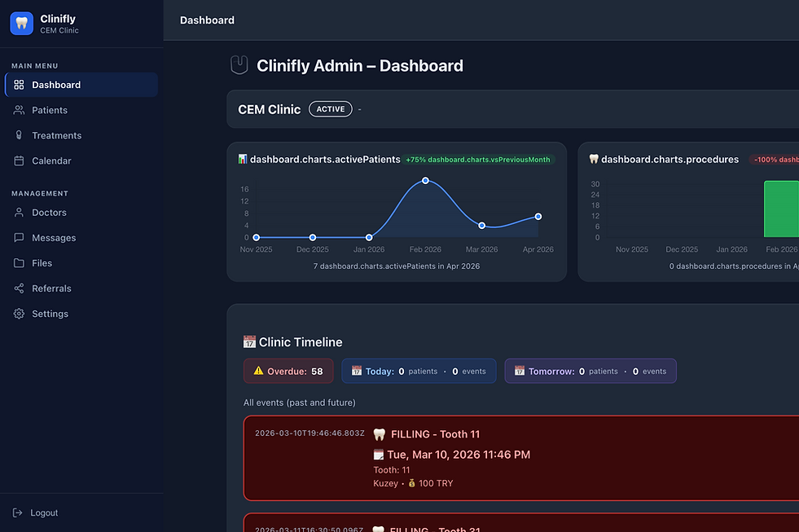Go to Treatments in the sidebar
The width and height of the screenshot is (799, 532).
click(x=81, y=135)
